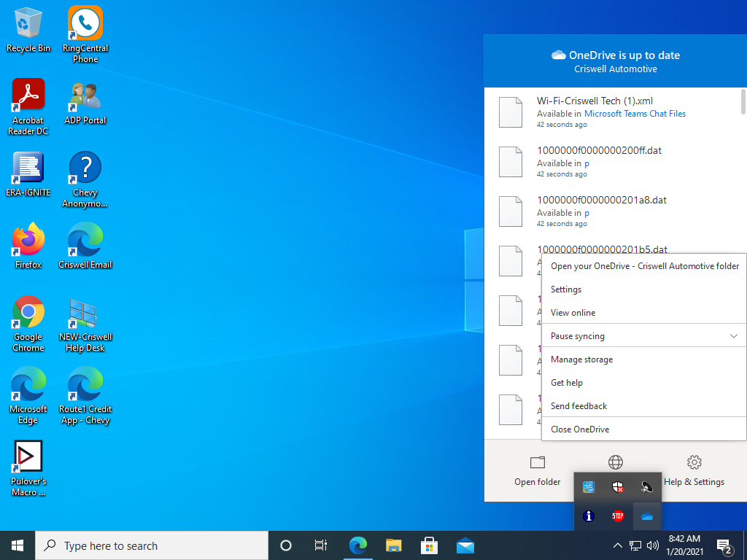Follow the Microsoft Teams Chat Files link

pyautogui.click(x=635, y=114)
